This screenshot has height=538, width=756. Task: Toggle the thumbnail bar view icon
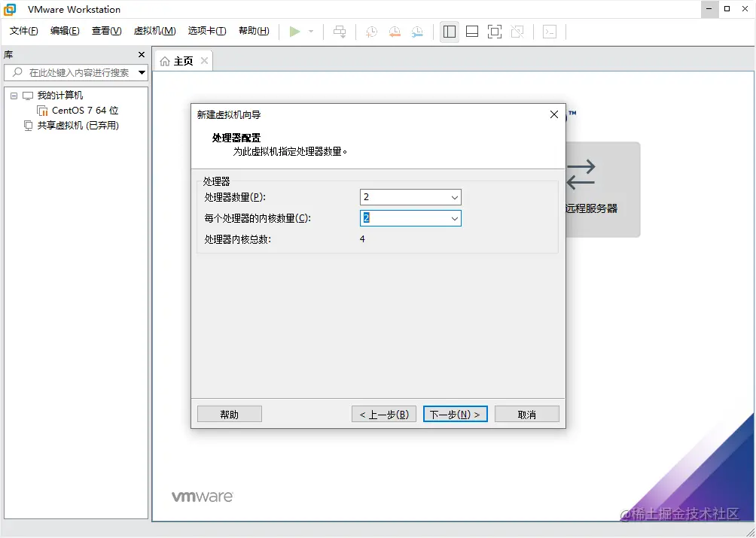click(472, 32)
